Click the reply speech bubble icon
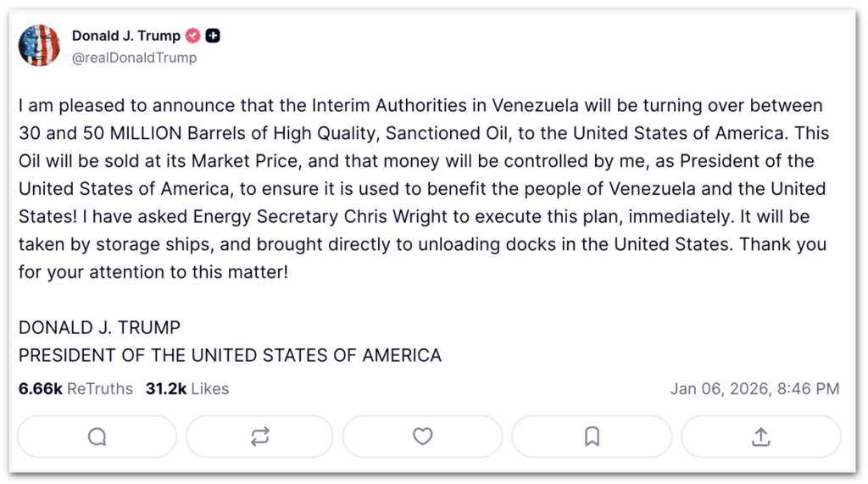Viewport: 868px width, 484px height. click(x=97, y=437)
